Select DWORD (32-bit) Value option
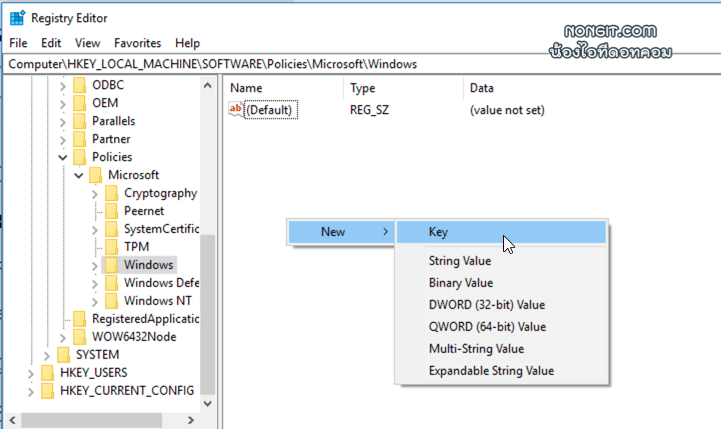Viewport: 721px width, 429px height. pos(486,304)
